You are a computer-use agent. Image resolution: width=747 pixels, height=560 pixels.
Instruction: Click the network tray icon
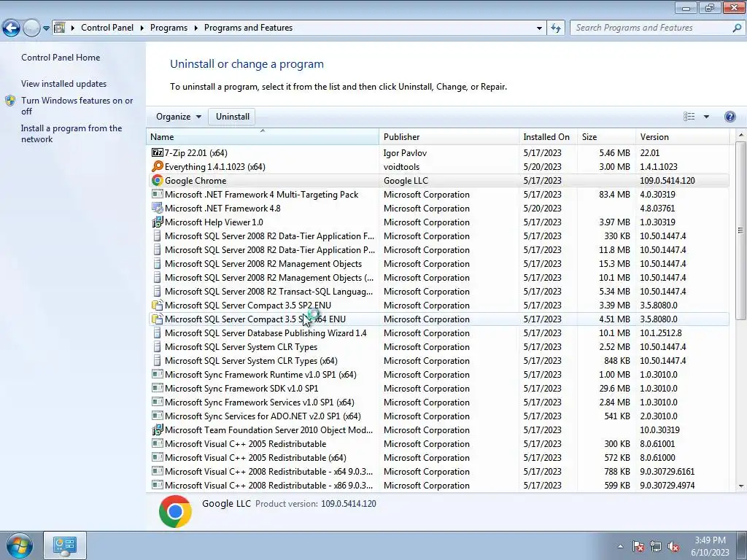click(x=656, y=546)
